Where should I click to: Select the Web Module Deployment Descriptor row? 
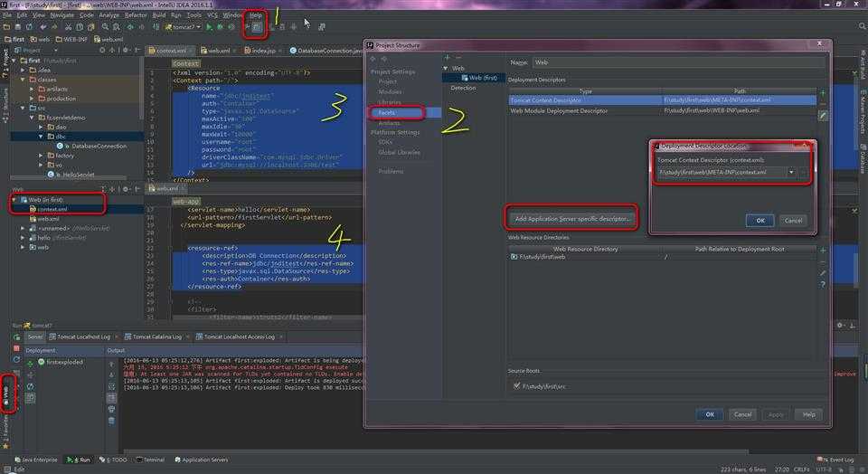[x=662, y=110]
